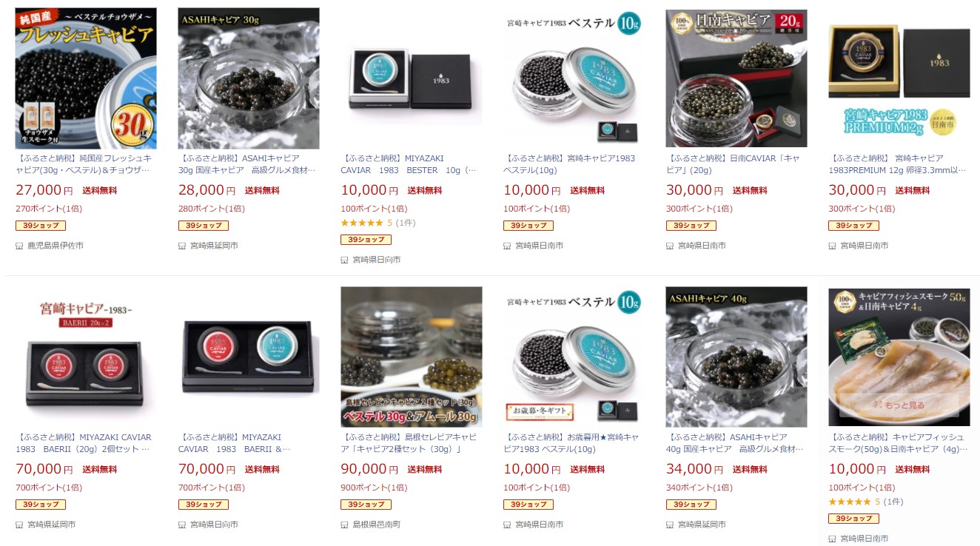Open the 島根セレビアキャビア2種セット title link
Image resolution: width=980 pixels, height=546 pixels.
409,443
